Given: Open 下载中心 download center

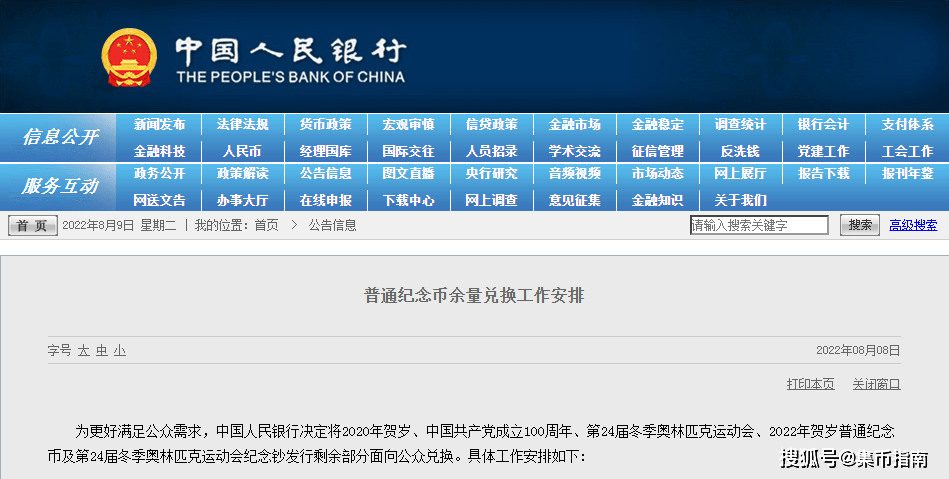Looking at the screenshot, I should pos(408,200).
